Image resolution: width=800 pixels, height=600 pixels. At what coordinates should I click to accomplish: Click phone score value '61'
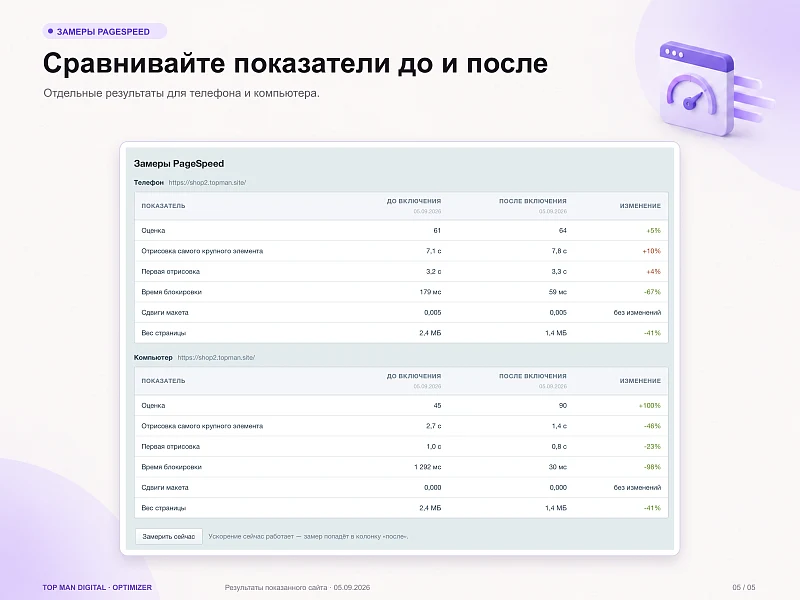pyautogui.click(x=437, y=231)
